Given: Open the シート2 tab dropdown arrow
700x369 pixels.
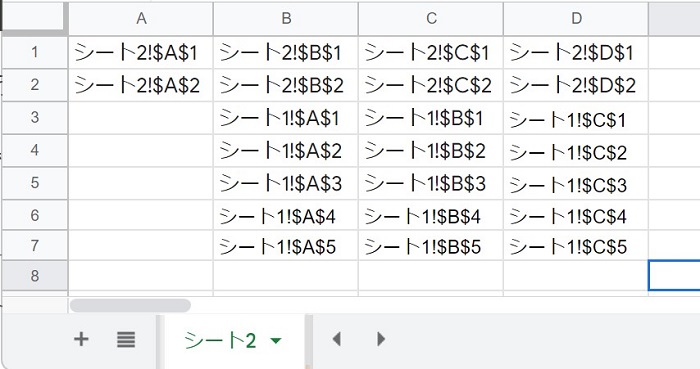Looking at the screenshot, I should [276, 341].
